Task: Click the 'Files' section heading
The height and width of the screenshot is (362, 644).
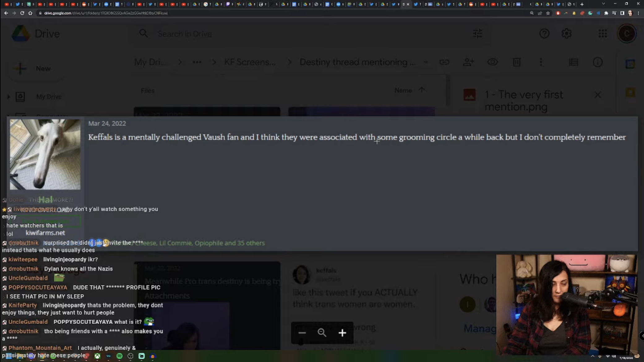Action: (x=148, y=91)
